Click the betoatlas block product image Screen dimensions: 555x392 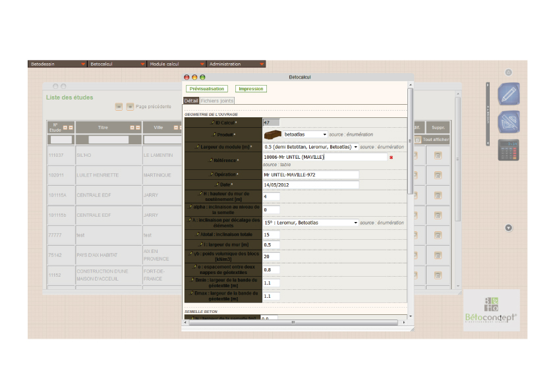pyautogui.click(x=272, y=134)
